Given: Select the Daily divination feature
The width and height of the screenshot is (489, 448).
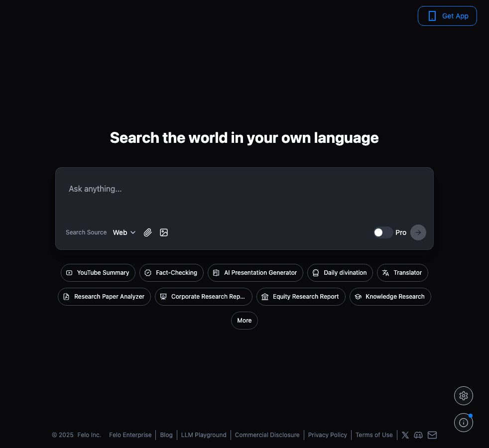Looking at the screenshot, I should pyautogui.click(x=340, y=273).
